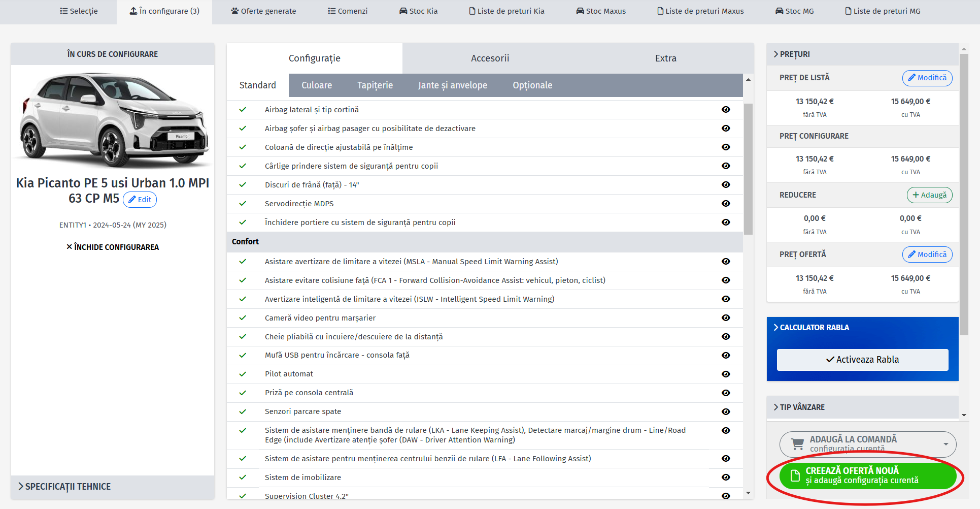The width and height of the screenshot is (980, 509).
Task: Click right panel scrollbar down arrow
Action: pyautogui.click(x=964, y=415)
